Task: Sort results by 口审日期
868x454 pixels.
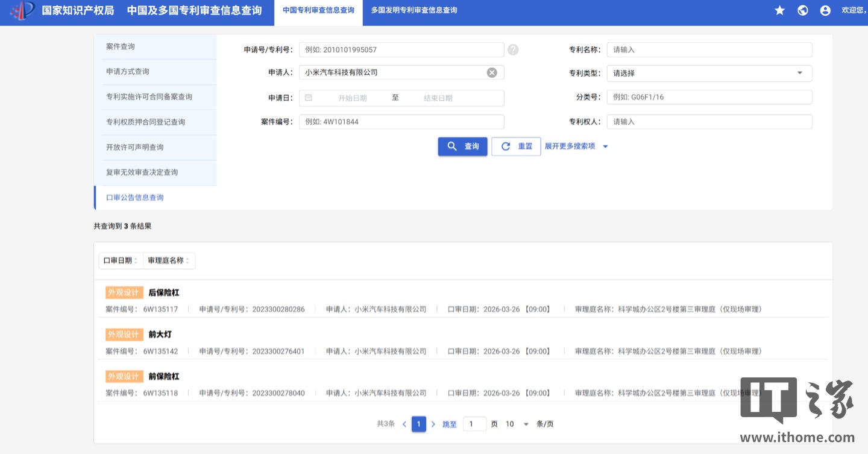Action: pos(121,260)
